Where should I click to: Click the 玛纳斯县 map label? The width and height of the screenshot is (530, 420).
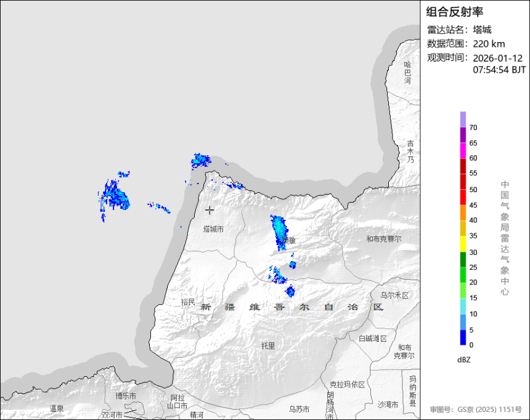[413, 390]
